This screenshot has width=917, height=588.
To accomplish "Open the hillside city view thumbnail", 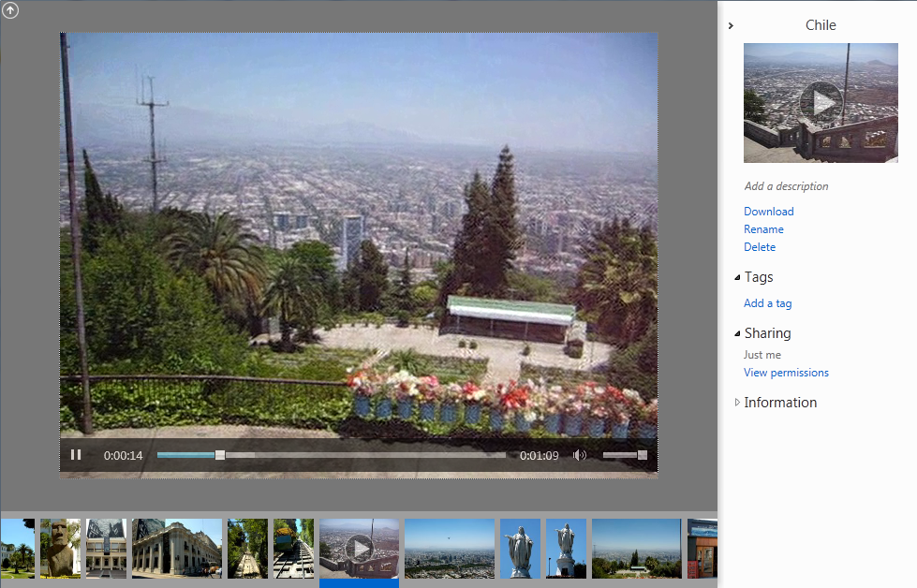I will coord(636,549).
